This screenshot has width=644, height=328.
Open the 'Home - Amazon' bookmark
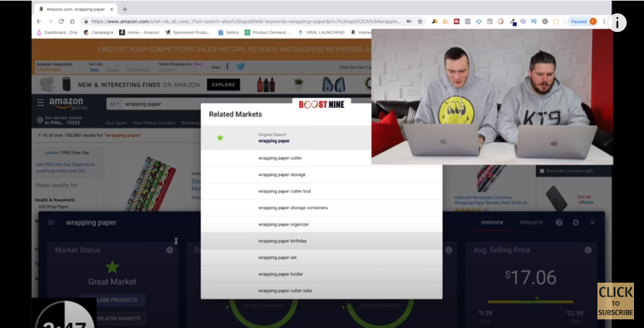click(139, 32)
